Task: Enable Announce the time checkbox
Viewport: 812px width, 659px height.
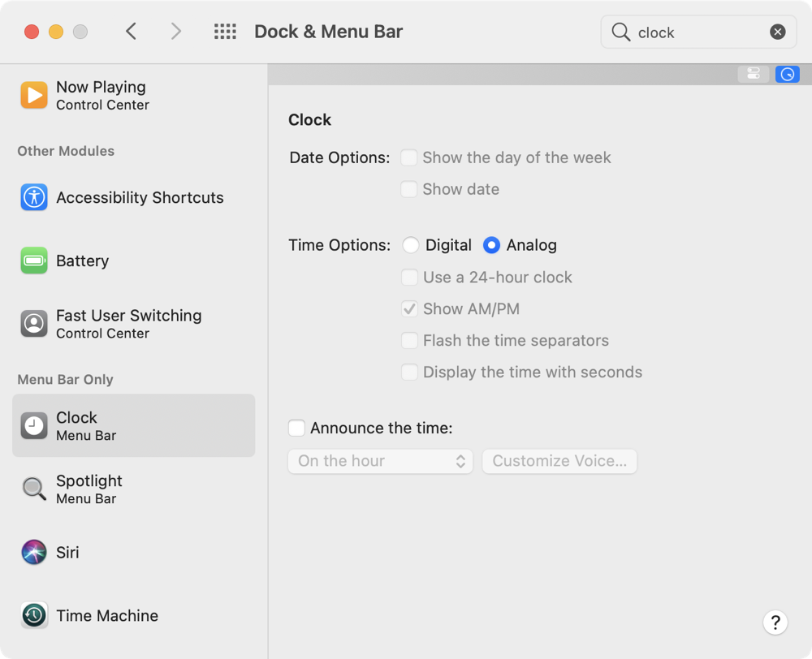Action: tap(297, 428)
